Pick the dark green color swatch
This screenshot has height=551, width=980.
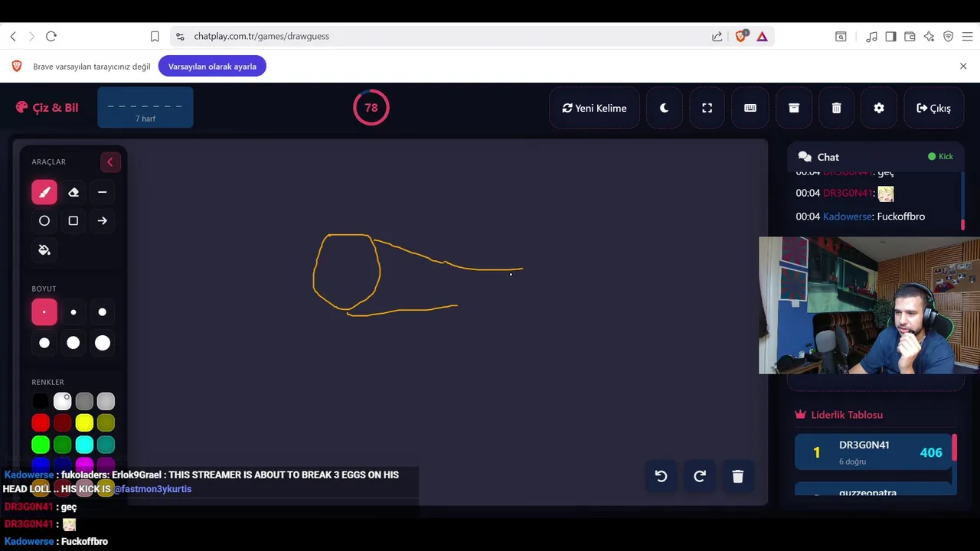pyautogui.click(x=63, y=444)
